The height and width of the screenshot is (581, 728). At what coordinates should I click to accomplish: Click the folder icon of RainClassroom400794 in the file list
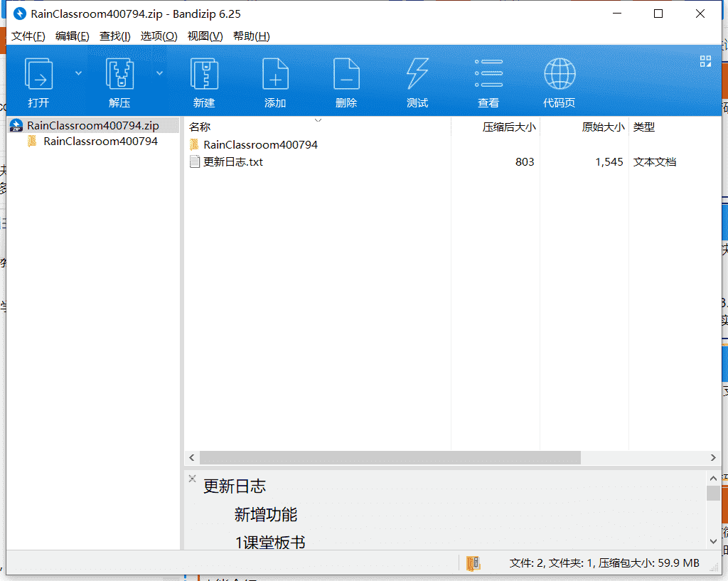click(195, 145)
